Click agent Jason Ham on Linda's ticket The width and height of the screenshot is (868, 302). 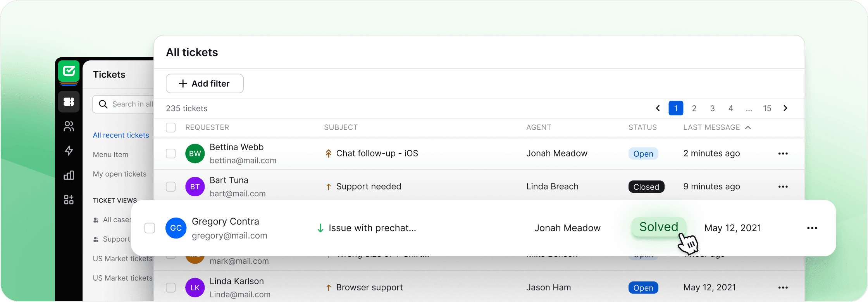[548, 288]
